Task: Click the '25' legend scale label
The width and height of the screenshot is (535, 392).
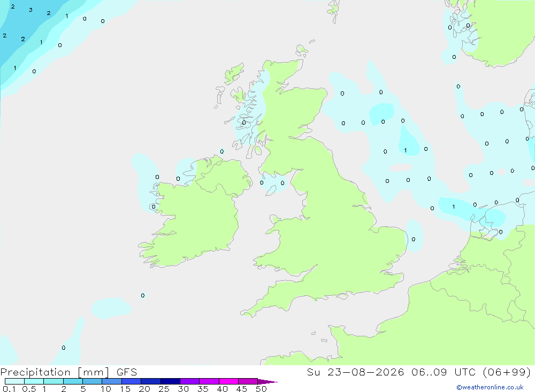Action: pos(164,389)
